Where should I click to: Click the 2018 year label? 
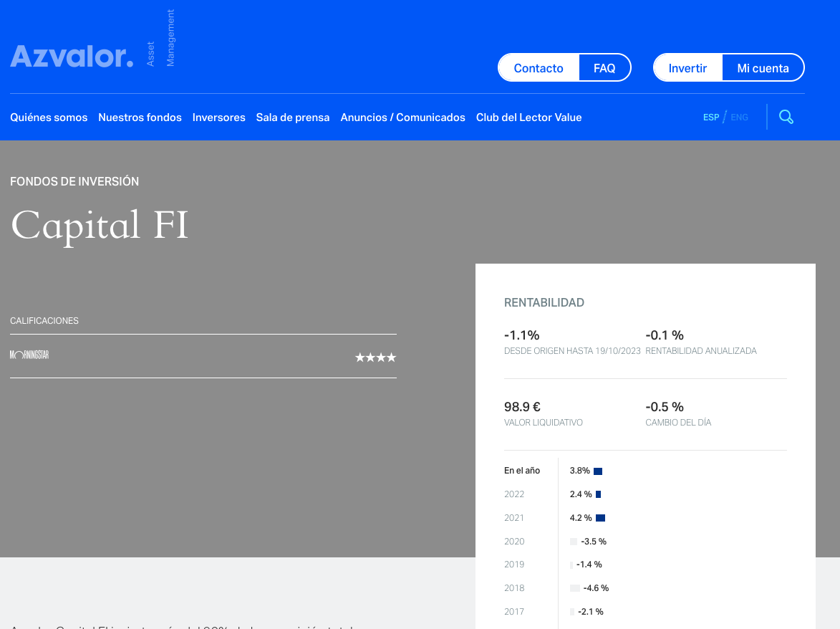pos(514,587)
